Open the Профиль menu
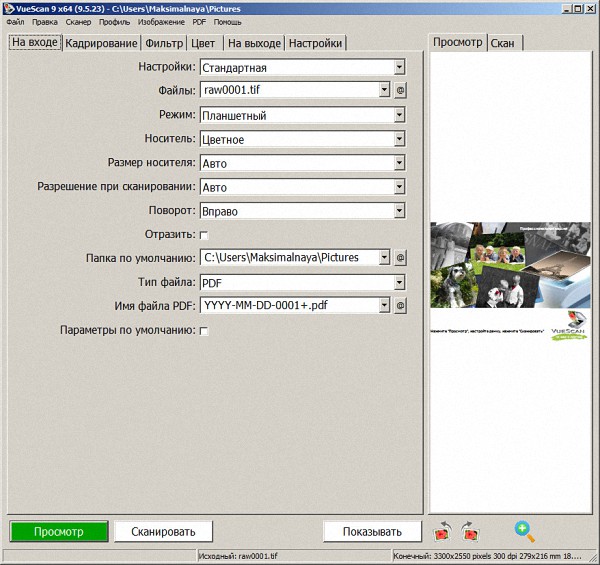Viewport: 600px width, 565px height. point(114,22)
